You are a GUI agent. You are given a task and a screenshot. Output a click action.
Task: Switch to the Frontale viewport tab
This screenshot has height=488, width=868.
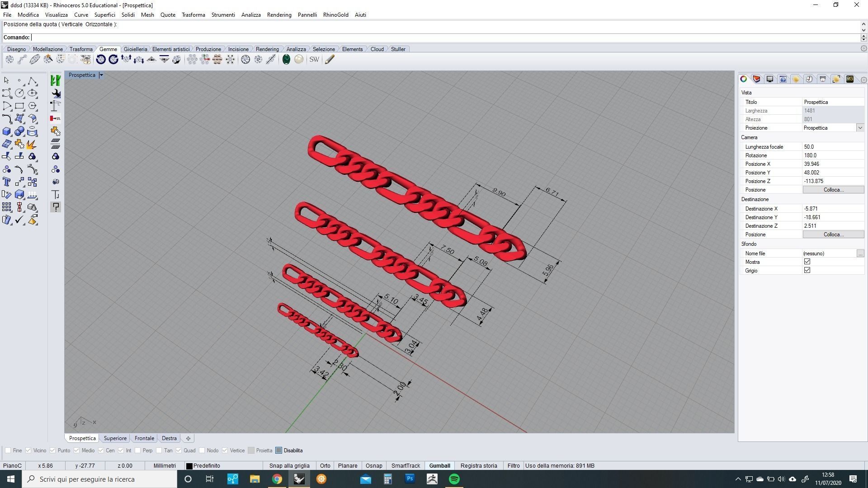[x=144, y=438]
